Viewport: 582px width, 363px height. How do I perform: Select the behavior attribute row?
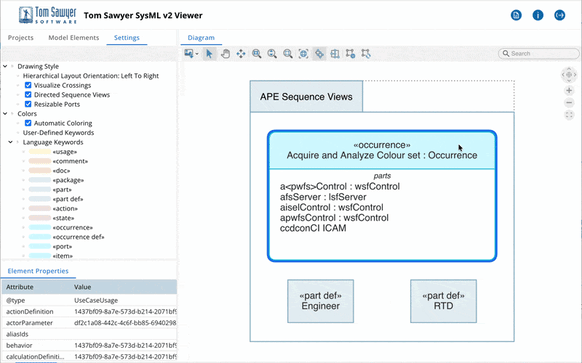89,345
